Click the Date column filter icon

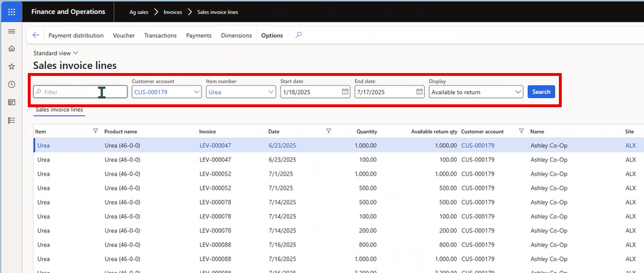(328, 131)
